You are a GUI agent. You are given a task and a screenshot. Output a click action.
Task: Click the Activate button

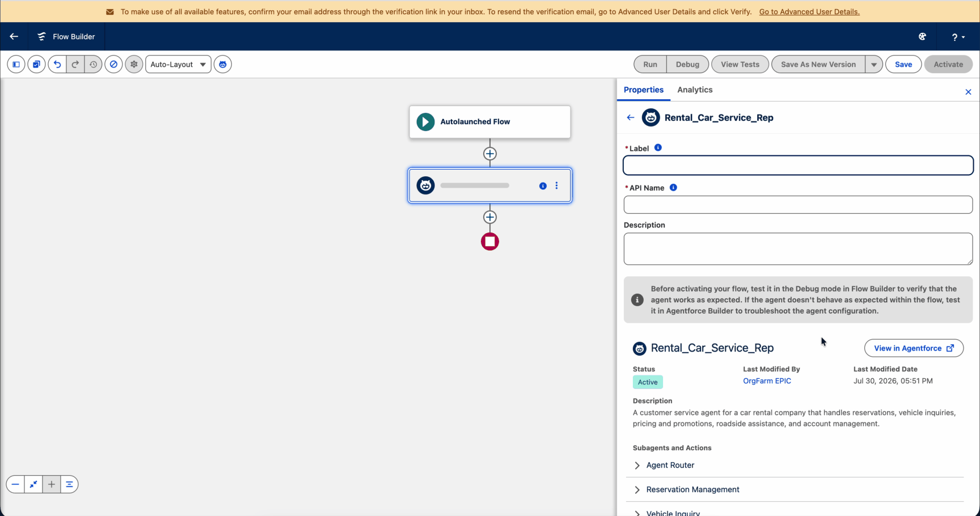point(948,64)
